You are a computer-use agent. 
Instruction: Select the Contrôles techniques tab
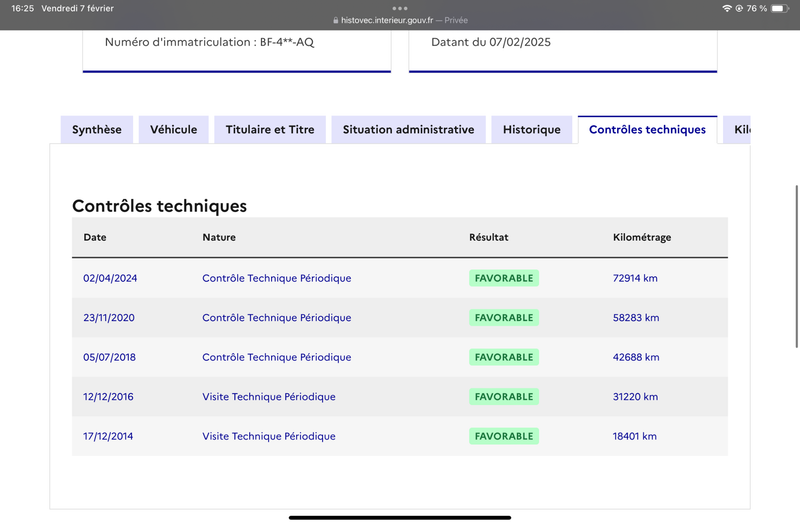coord(647,130)
